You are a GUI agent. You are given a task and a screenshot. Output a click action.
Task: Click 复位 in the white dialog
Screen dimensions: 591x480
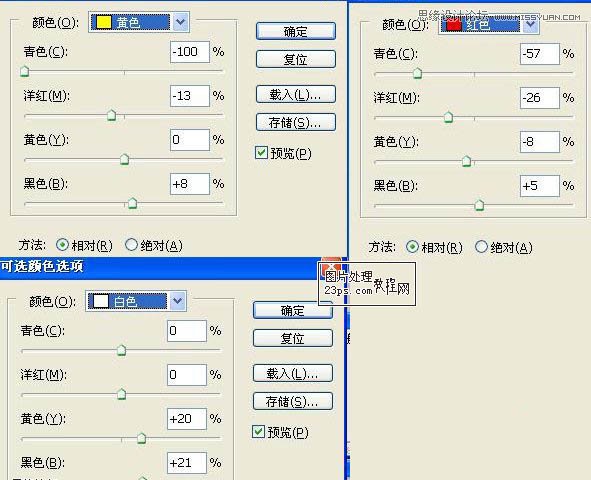(x=292, y=338)
